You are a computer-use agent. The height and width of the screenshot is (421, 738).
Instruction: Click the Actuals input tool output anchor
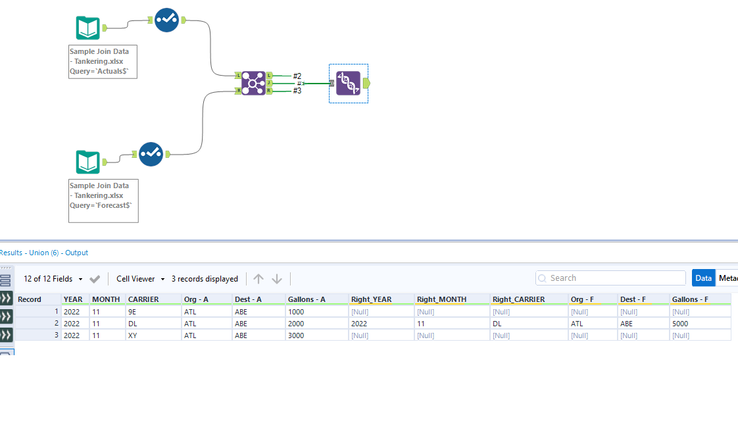[x=104, y=28]
